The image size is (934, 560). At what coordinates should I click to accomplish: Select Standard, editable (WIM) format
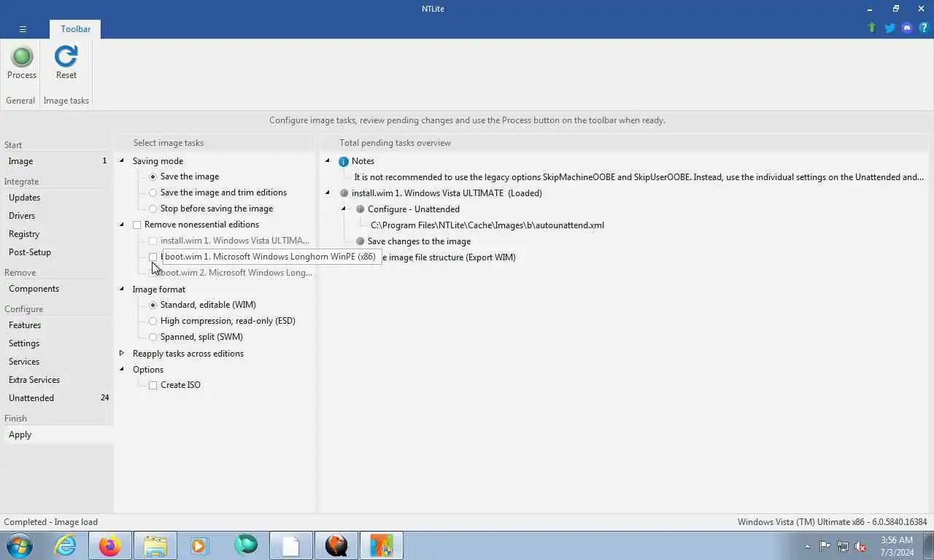pos(153,305)
